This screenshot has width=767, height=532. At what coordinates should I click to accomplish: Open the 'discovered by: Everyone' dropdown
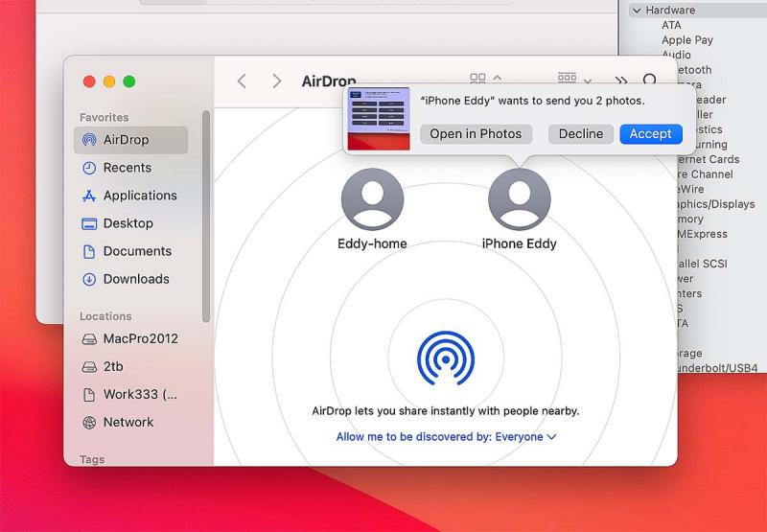point(446,437)
